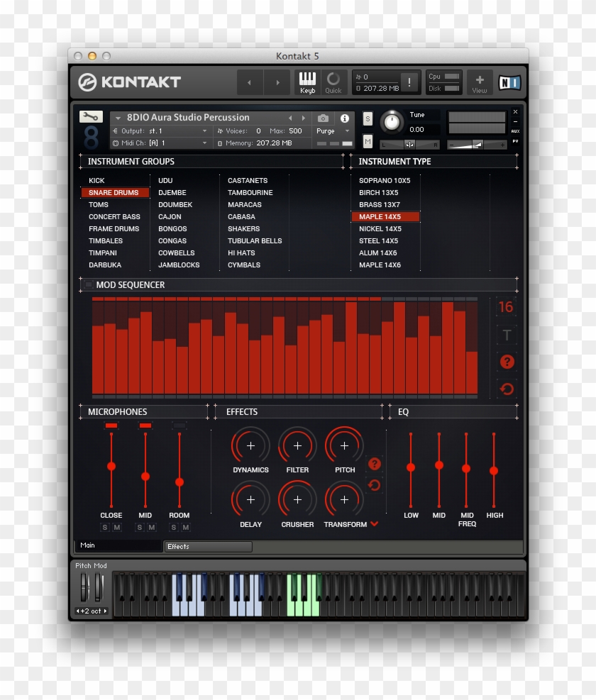This screenshot has height=700, width=596.
Task: Reset effects with the circular arrow icon
Action: click(375, 485)
